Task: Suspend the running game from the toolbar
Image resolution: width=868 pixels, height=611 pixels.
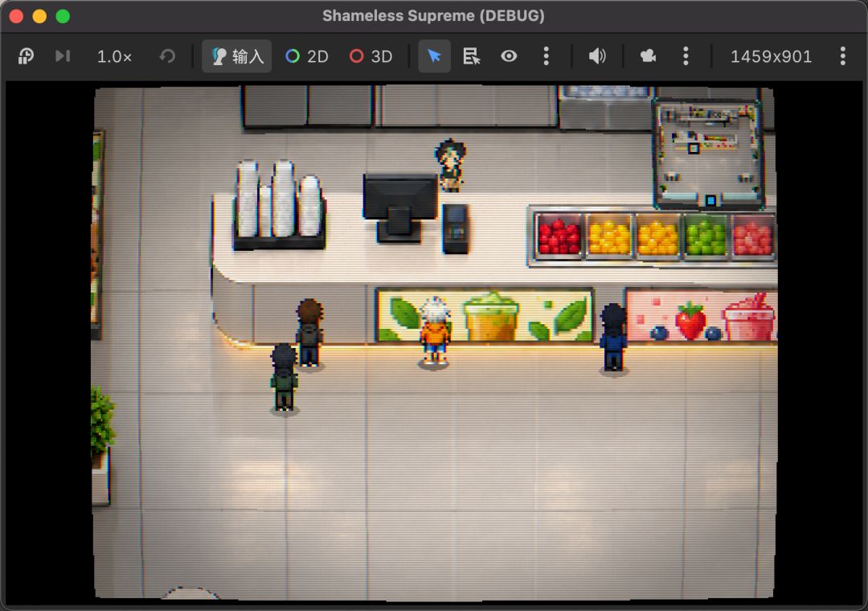Action: [x=26, y=56]
